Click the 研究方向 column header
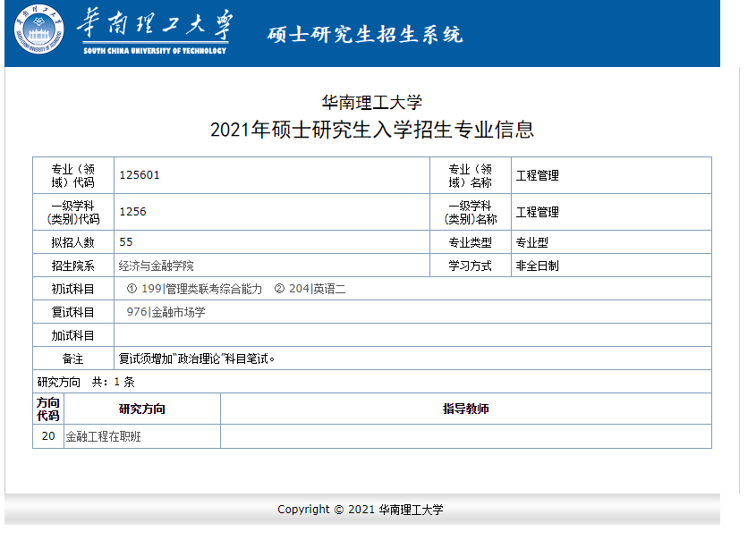Viewport: 756px width, 540px height. (x=142, y=409)
